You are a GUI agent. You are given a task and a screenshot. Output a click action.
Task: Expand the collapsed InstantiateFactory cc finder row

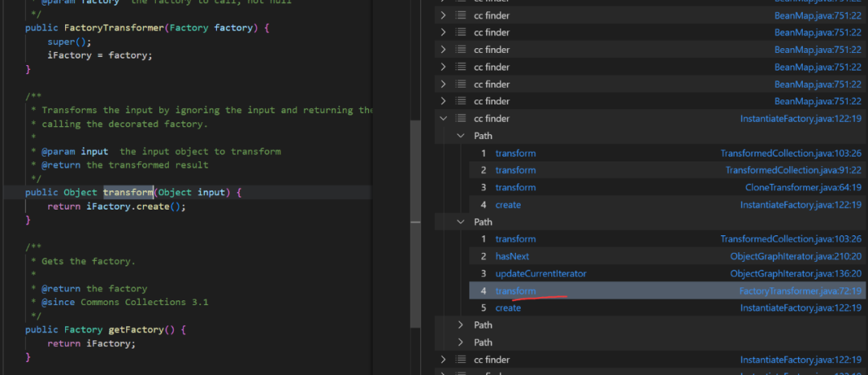(443, 359)
